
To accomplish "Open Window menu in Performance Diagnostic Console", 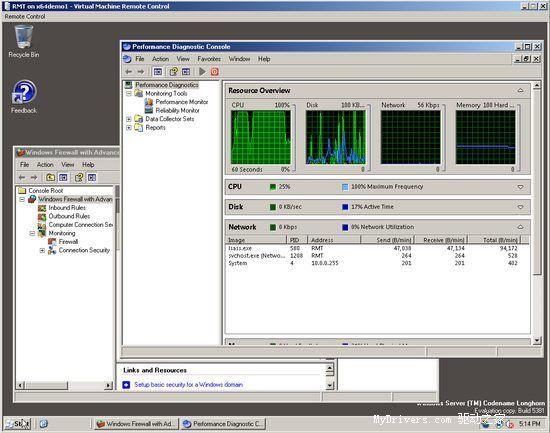I will pyautogui.click(x=239, y=59).
